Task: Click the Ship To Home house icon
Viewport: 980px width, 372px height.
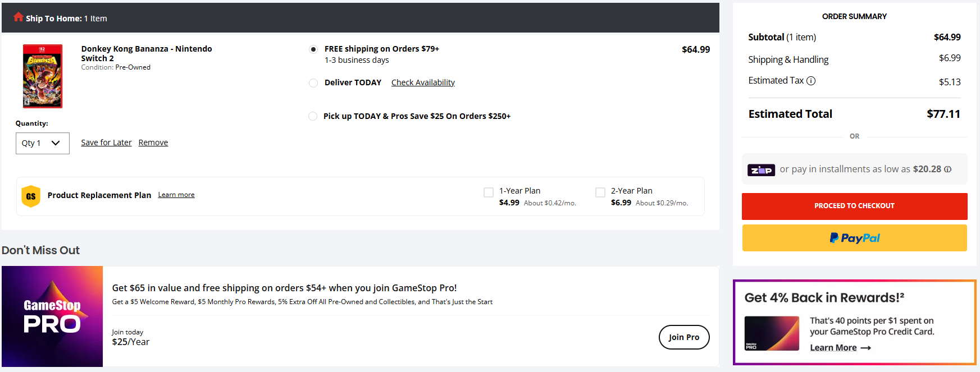Action: click(19, 17)
